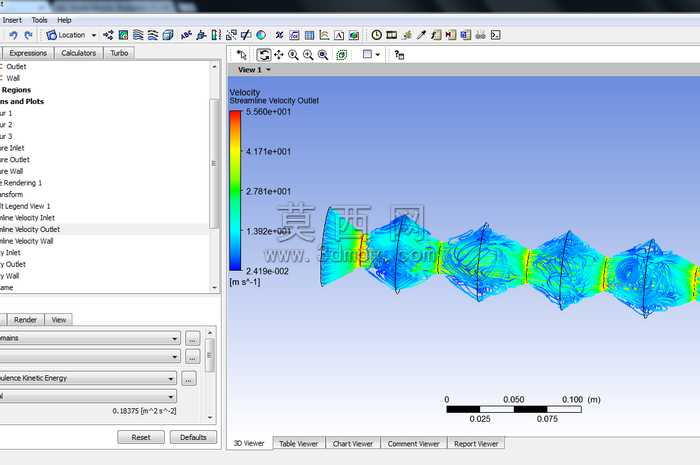Open the Tools menu
This screenshot has height=465, width=700.
(x=39, y=20)
